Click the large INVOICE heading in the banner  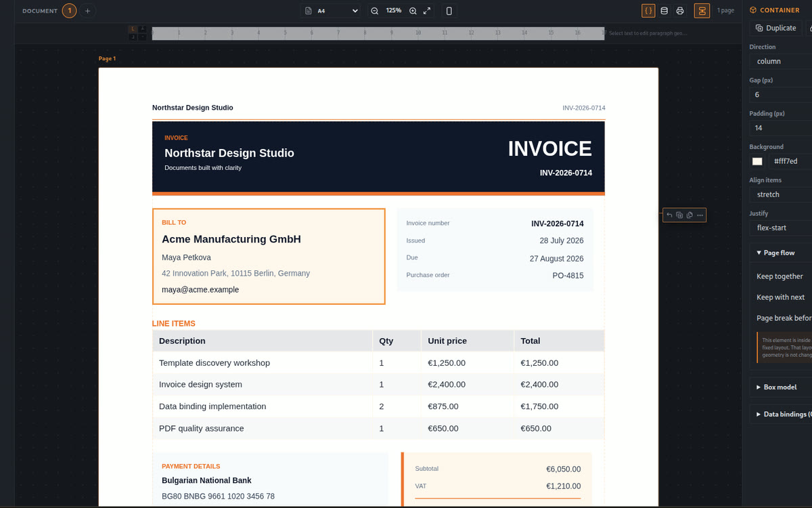(x=550, y=149)
